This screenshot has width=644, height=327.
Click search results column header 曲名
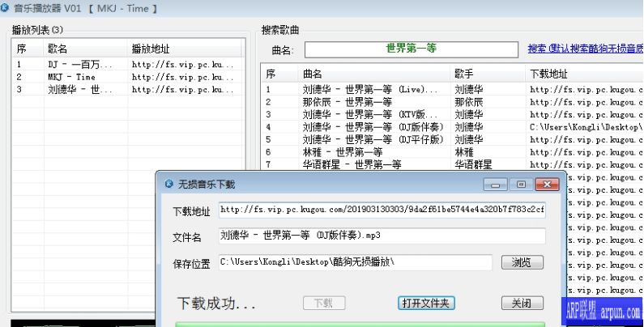click(x=373, y=74)
